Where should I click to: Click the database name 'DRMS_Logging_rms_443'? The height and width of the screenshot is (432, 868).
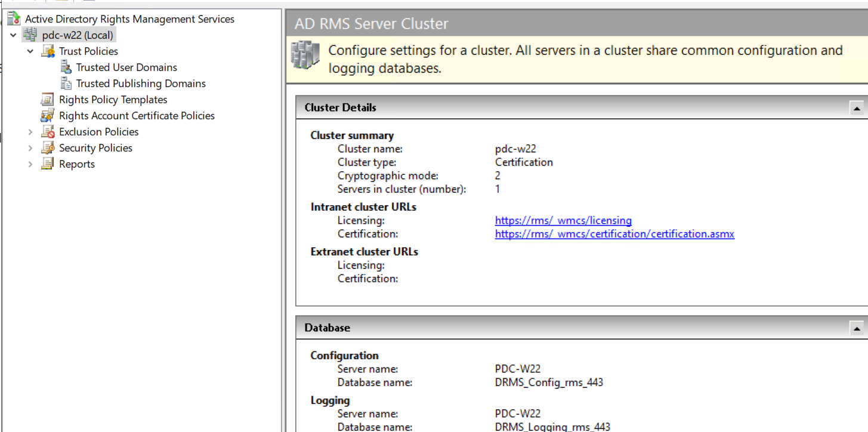[552, 427]
